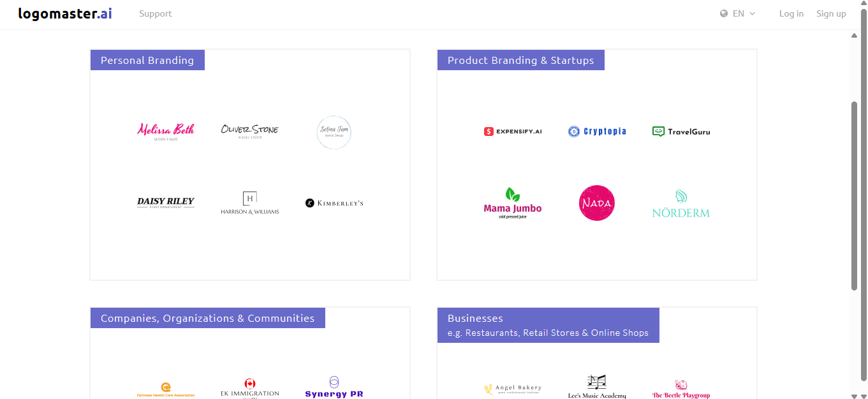Select the Nörderm teal logo
868x399 pixels.
point(681,204)
